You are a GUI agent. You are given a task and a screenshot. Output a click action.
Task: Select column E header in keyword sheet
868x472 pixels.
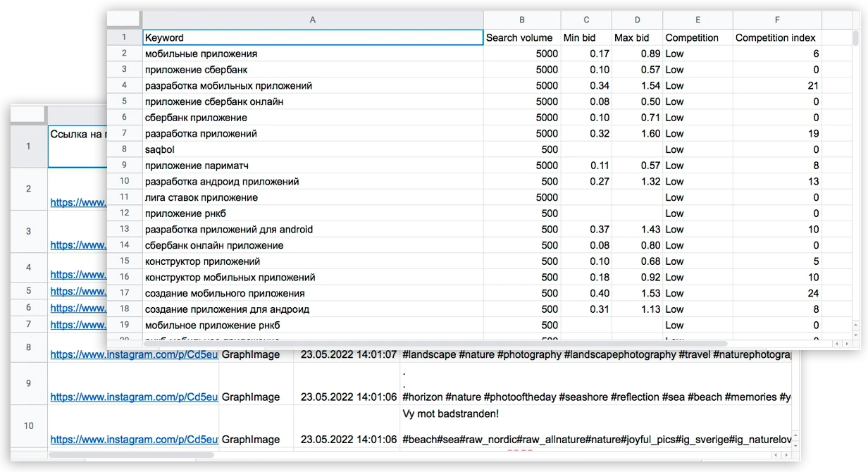(697, 20)
